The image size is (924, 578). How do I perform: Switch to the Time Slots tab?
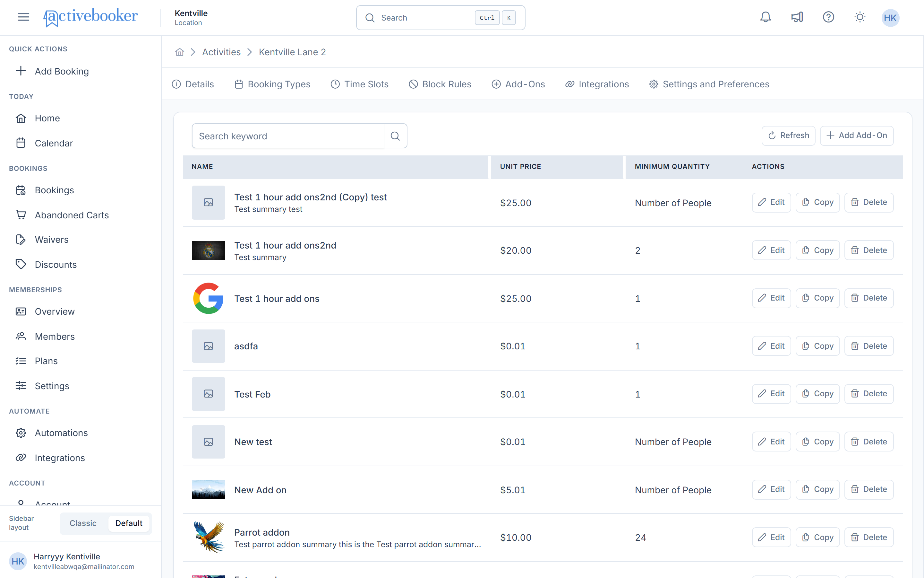[359, 84]
